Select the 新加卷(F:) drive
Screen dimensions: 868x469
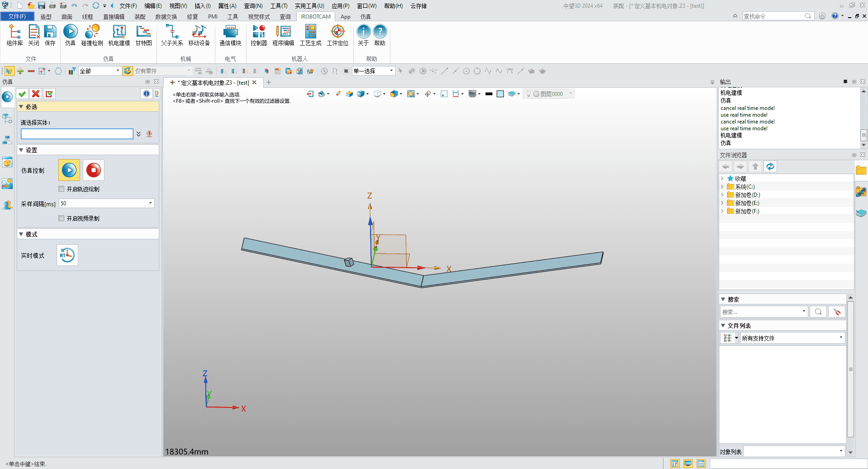tap(747, 211)
